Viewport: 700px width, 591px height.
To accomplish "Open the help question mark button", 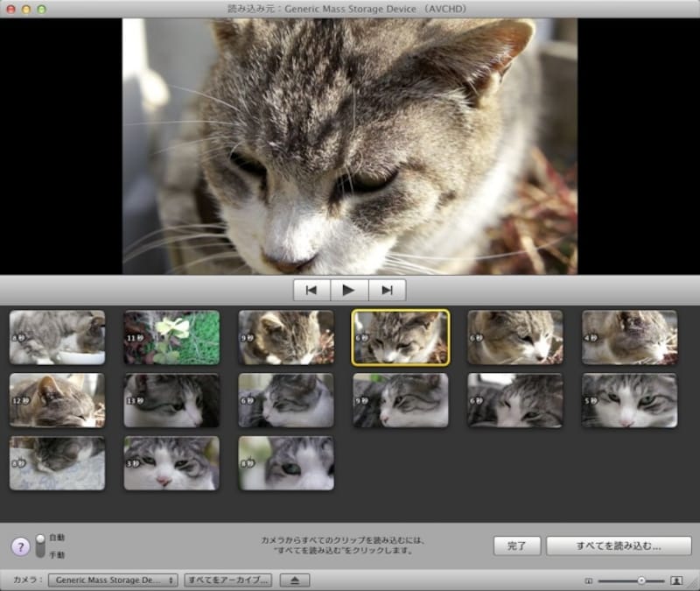I will coord(20,545).
